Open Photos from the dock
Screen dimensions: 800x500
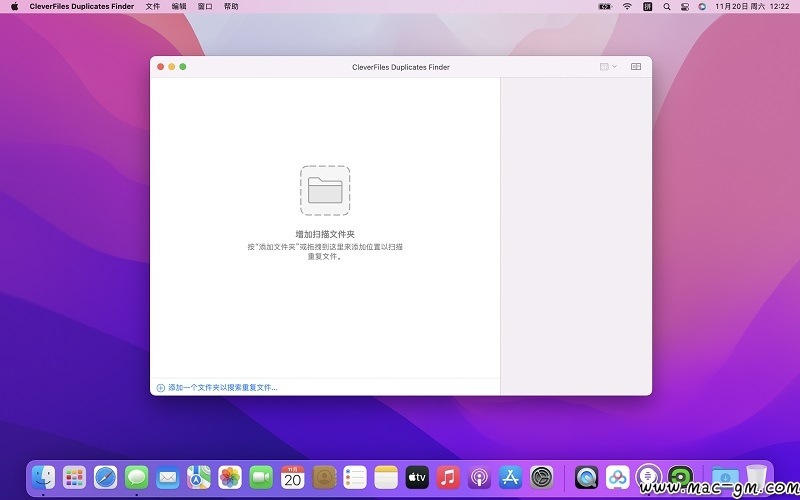230,478
